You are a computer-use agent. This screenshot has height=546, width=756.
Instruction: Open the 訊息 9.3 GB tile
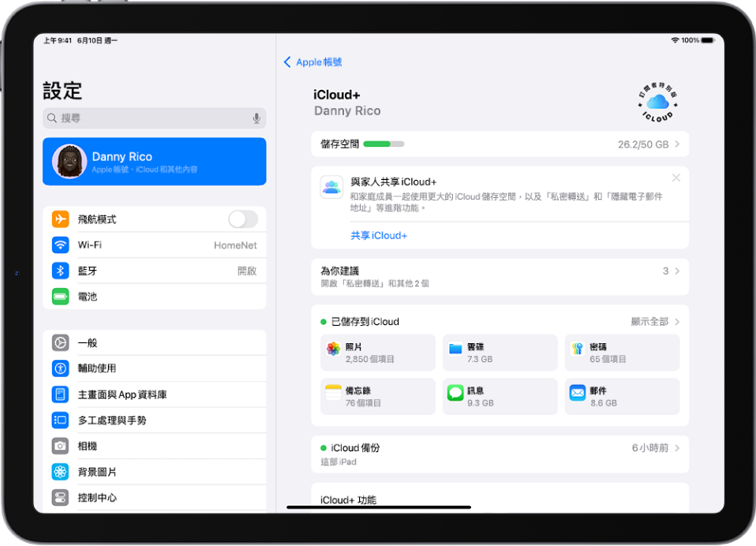click(500, 397)
